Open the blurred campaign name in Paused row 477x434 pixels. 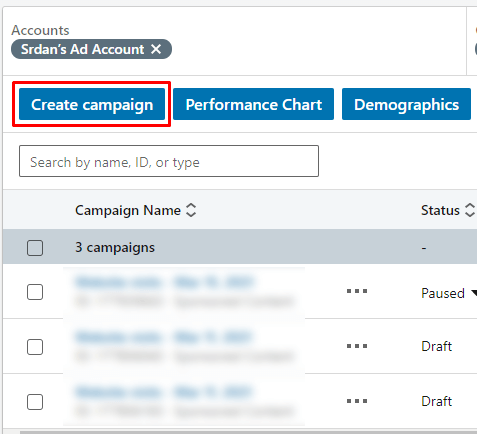point(165,282)
